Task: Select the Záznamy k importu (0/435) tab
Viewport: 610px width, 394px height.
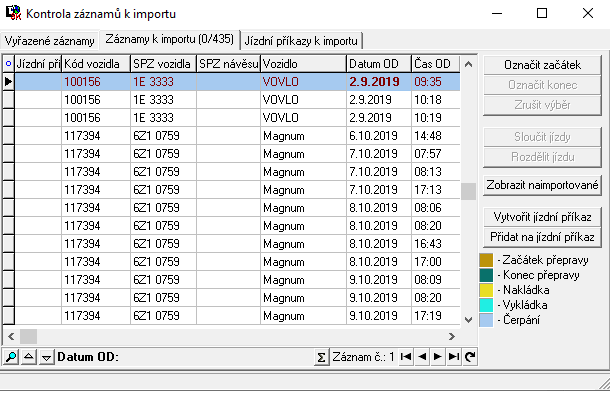Action: click(x=170, y=39)
